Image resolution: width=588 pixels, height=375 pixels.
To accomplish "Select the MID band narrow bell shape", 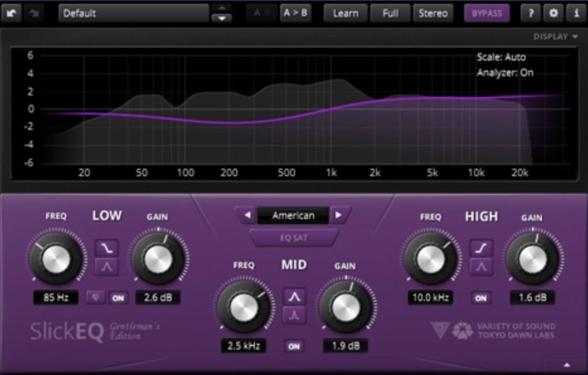I will [x=295, y=315].
